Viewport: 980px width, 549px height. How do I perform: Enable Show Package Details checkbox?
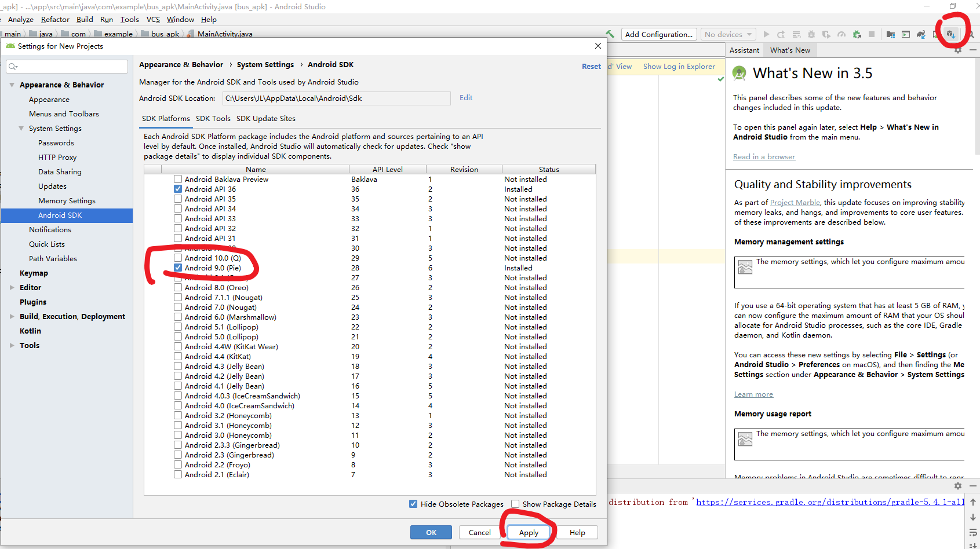pyautogui.click(x=515, y=504)
